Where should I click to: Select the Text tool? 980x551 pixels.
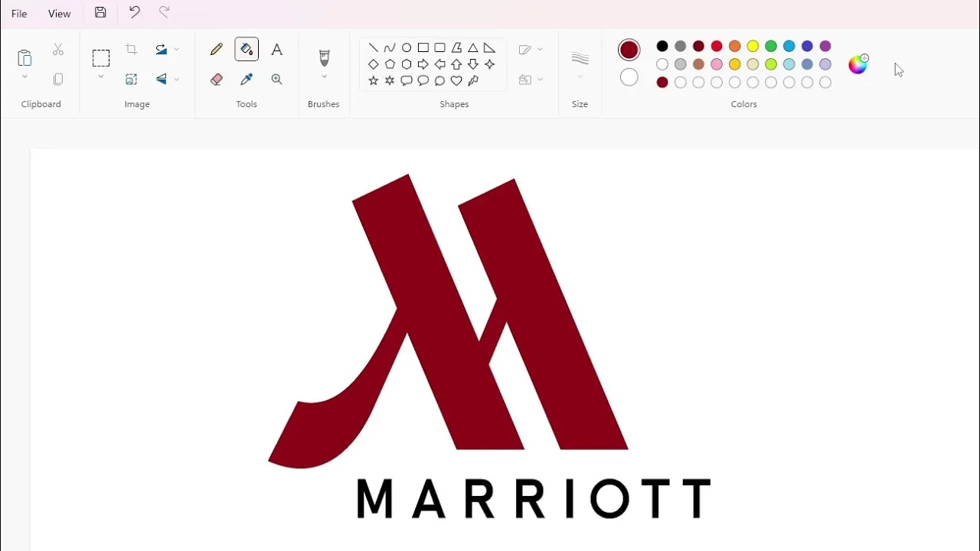[277, 50]
